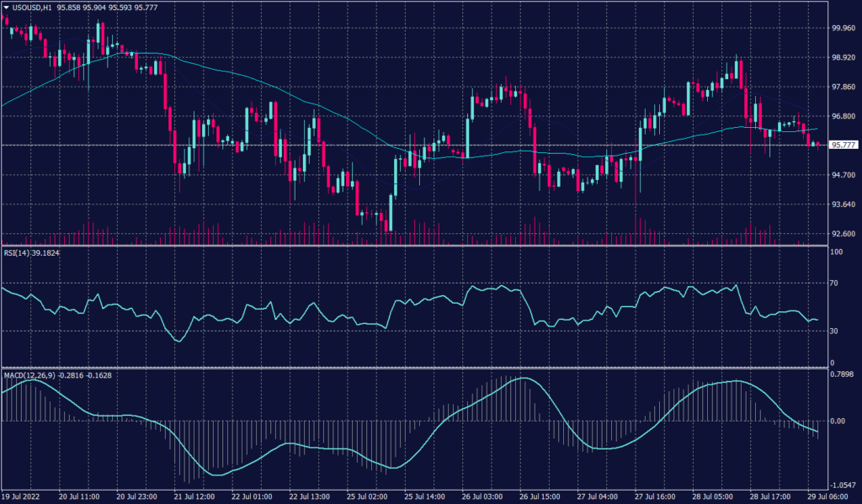
Task: Click the divider between chart and RSI panel
Action: 421,244
